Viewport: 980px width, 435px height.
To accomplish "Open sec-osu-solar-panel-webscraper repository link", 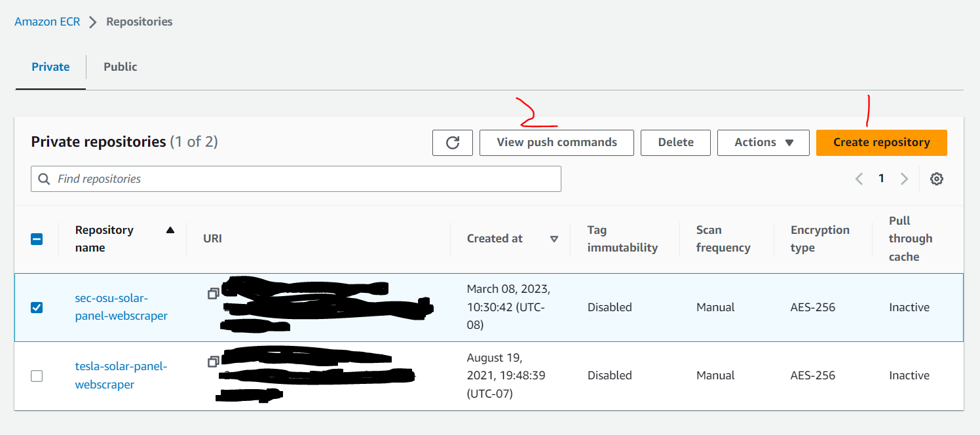I will click(121, 307).
